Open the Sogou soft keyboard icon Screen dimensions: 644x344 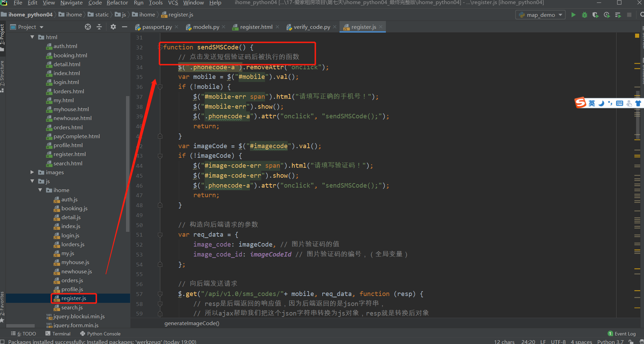[620, 103]
